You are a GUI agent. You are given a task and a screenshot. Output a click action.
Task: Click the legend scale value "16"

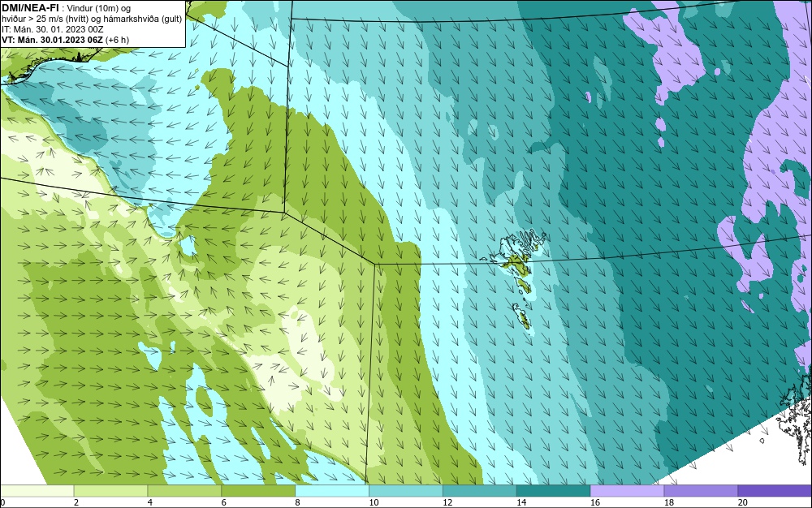pyautogui.click(x=595, y=502)
